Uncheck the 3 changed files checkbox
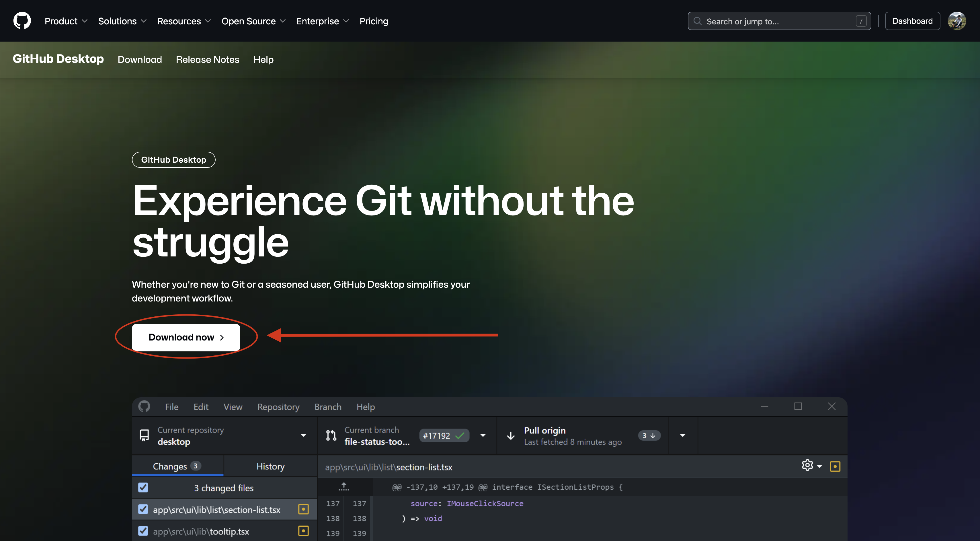 143,487
